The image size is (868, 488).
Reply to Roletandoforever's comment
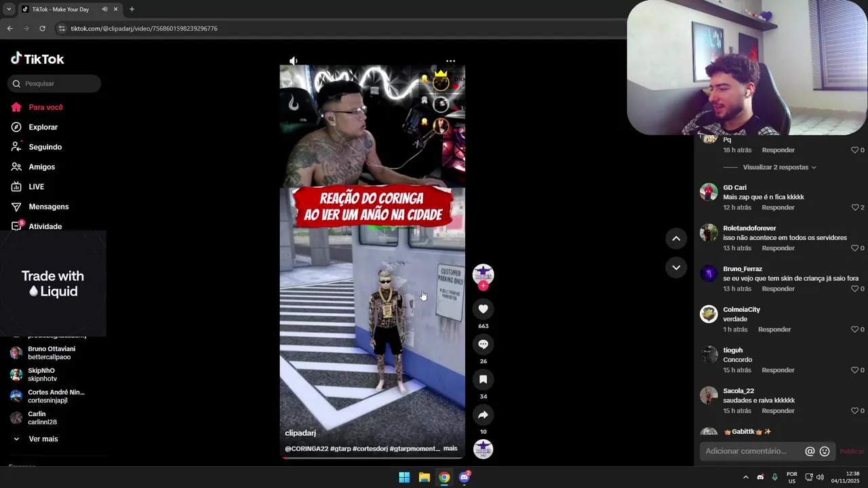778,248
